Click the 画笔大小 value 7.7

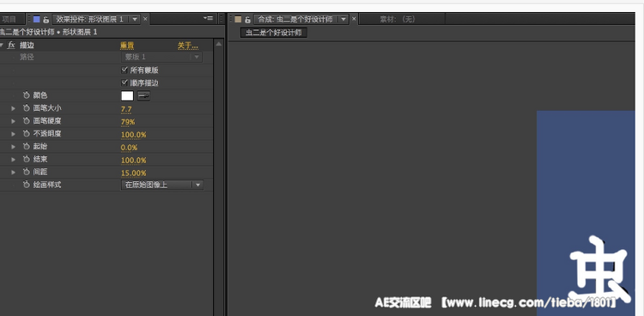pos(126,109)
